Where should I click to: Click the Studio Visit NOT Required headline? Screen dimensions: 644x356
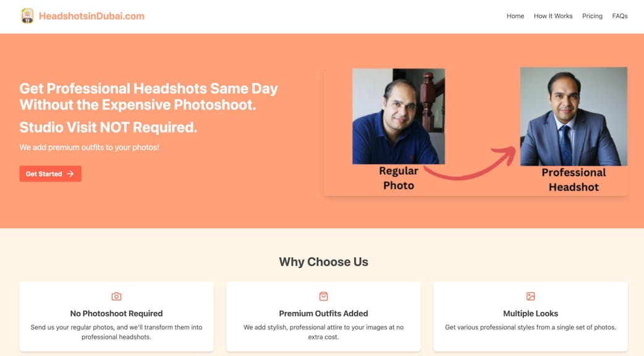[x=108, y=127]
